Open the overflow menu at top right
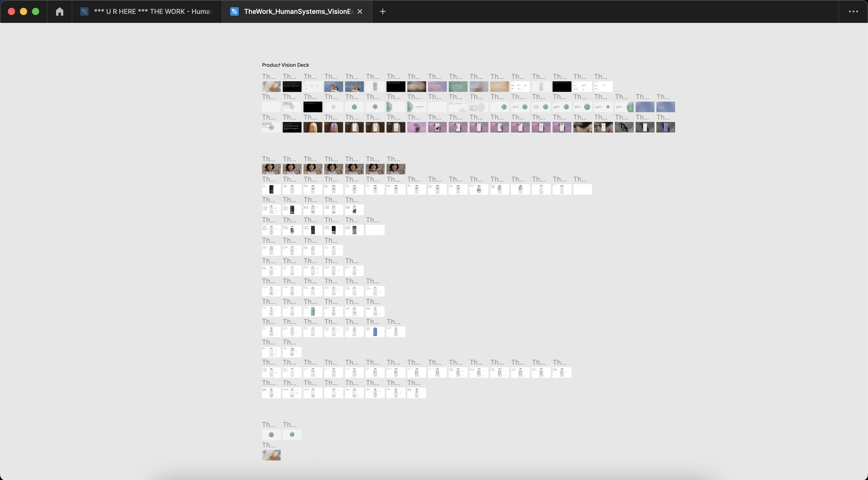Image resolution: width=868 pixels, height=480 pixels. pyautogui.click(x=853, y=11)
